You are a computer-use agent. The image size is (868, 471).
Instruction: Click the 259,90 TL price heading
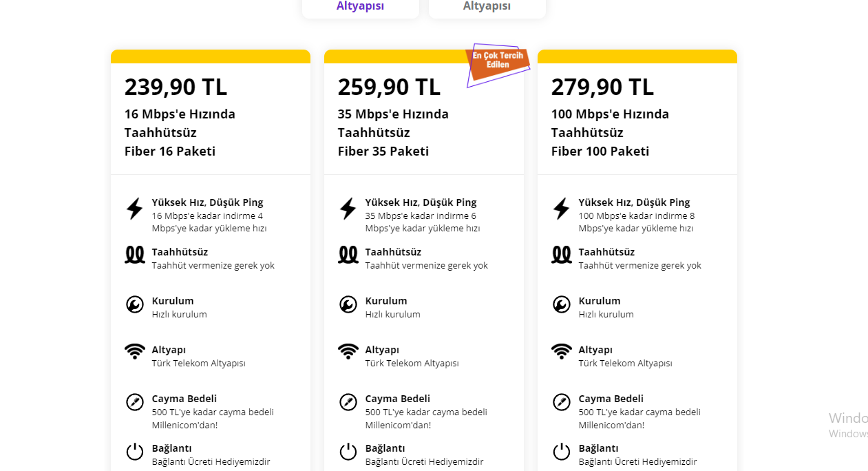(389, 87)
